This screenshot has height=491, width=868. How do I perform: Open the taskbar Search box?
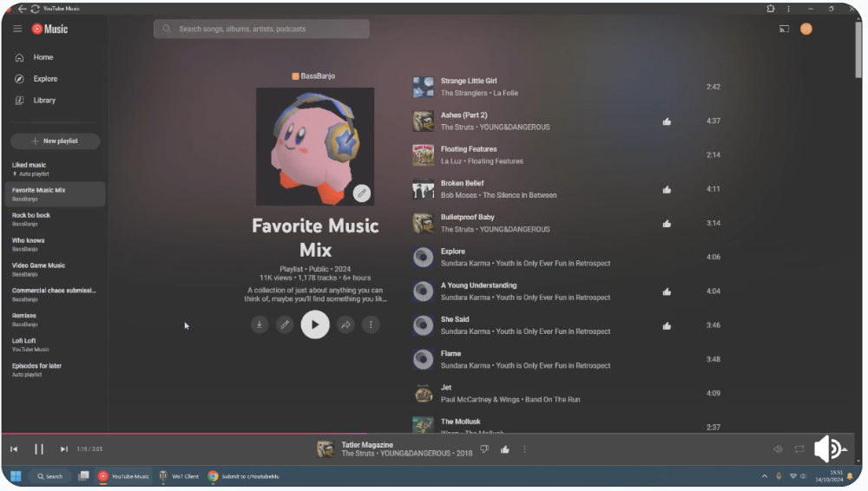(49, 476)
